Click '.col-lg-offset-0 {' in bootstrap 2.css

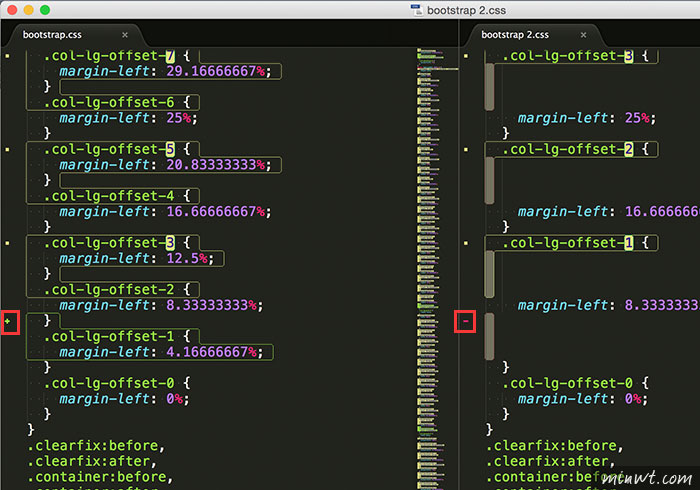click(575, 384)
